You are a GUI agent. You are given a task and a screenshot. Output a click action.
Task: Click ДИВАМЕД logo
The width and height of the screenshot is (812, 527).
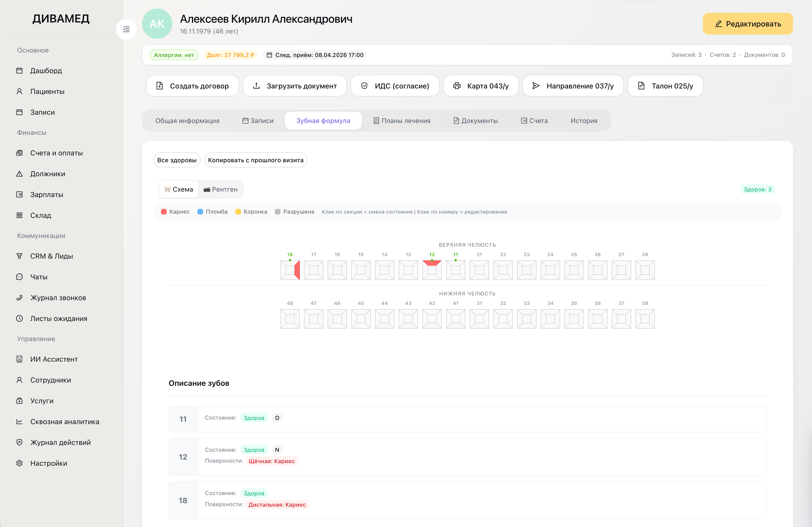(61, 18)
